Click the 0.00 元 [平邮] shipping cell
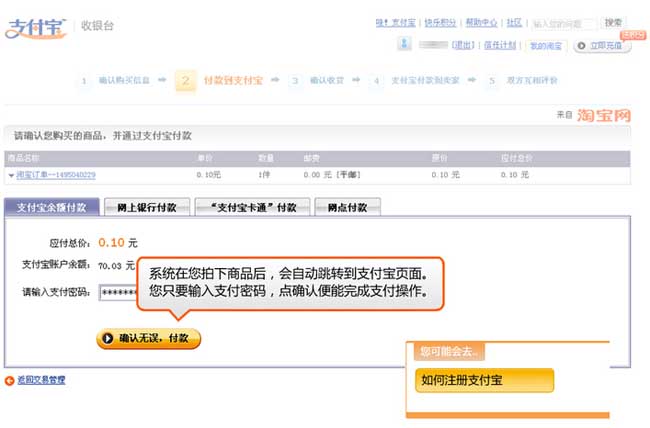 (x=332, y=175)
